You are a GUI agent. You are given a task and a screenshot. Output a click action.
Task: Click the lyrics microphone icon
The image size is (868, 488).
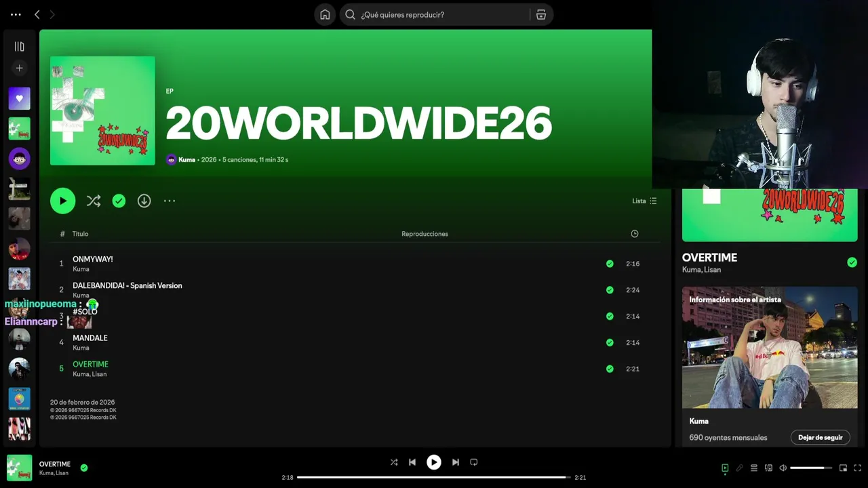[739, 468]
